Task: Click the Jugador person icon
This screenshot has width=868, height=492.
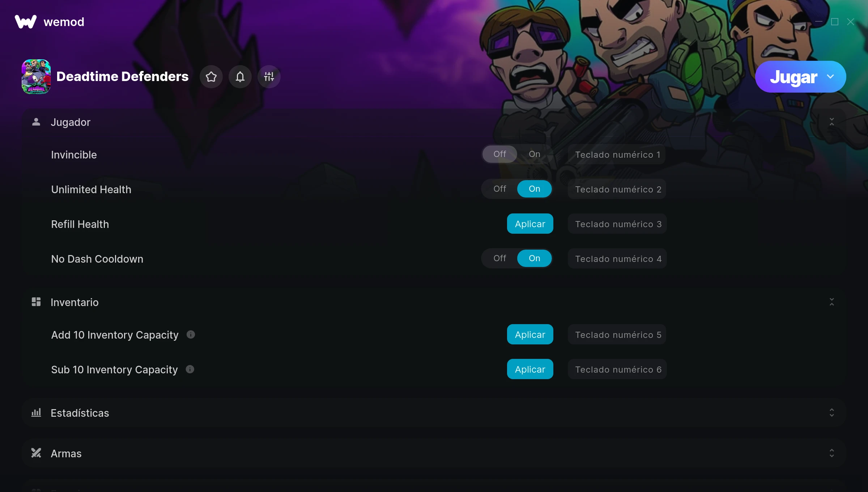Action: 36,122
